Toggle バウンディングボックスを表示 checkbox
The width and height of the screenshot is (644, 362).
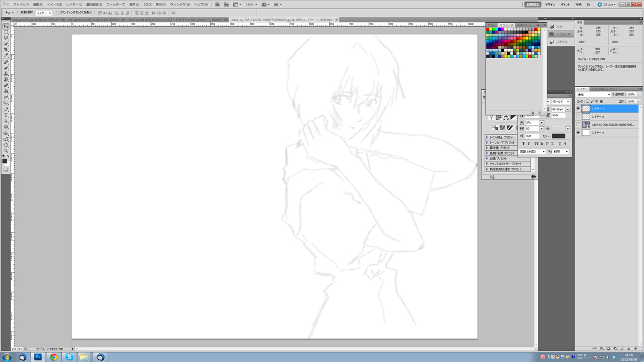(57, 13)
